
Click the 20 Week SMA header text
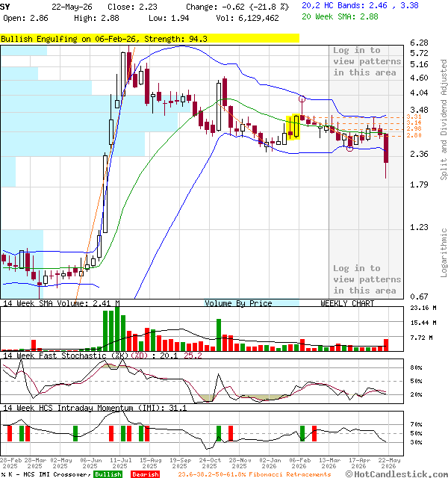[340, 16]
